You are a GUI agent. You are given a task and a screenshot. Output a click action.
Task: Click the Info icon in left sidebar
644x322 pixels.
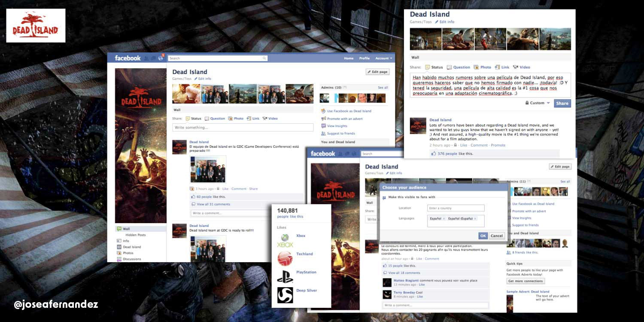click(x=119, y=241)
